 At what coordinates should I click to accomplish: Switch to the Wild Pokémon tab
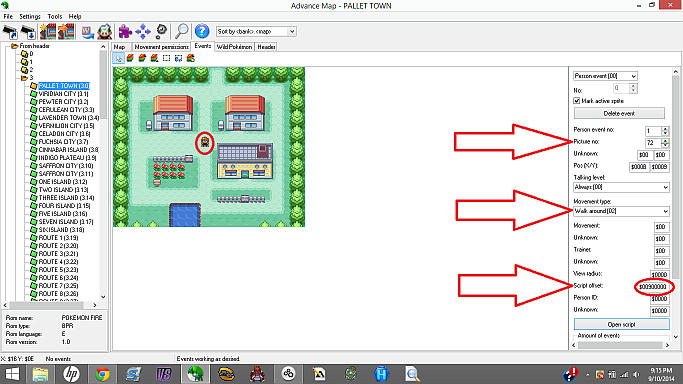(234, 47)
